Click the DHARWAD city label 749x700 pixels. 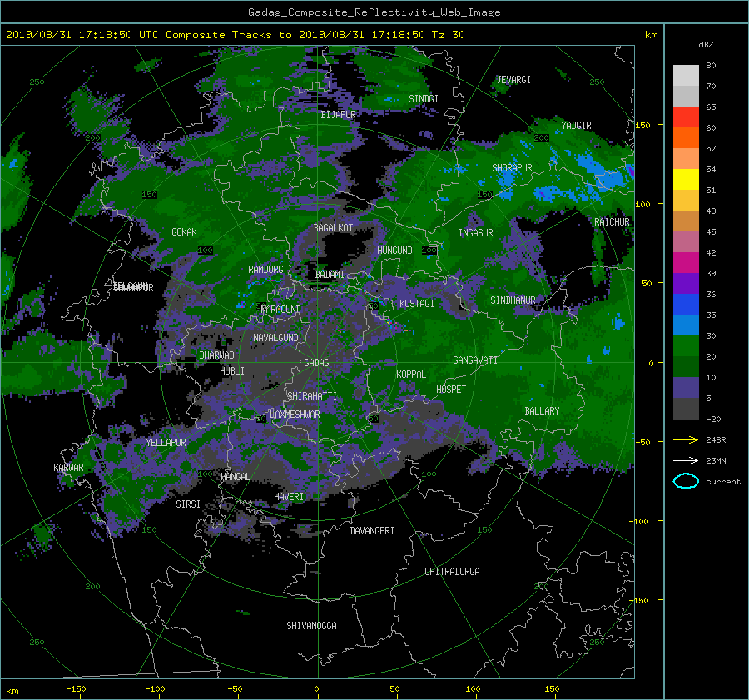coord(216,355)
